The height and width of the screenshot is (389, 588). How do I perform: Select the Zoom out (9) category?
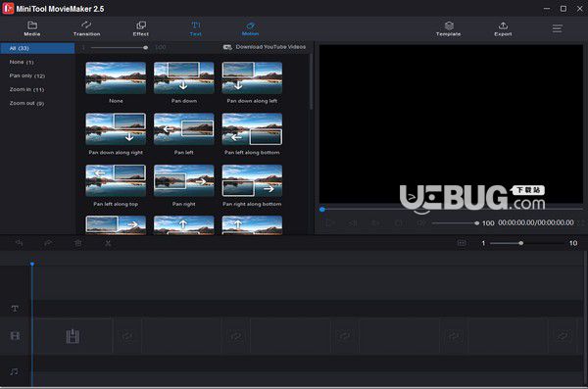pyautogui.click(x=26, y=103)
